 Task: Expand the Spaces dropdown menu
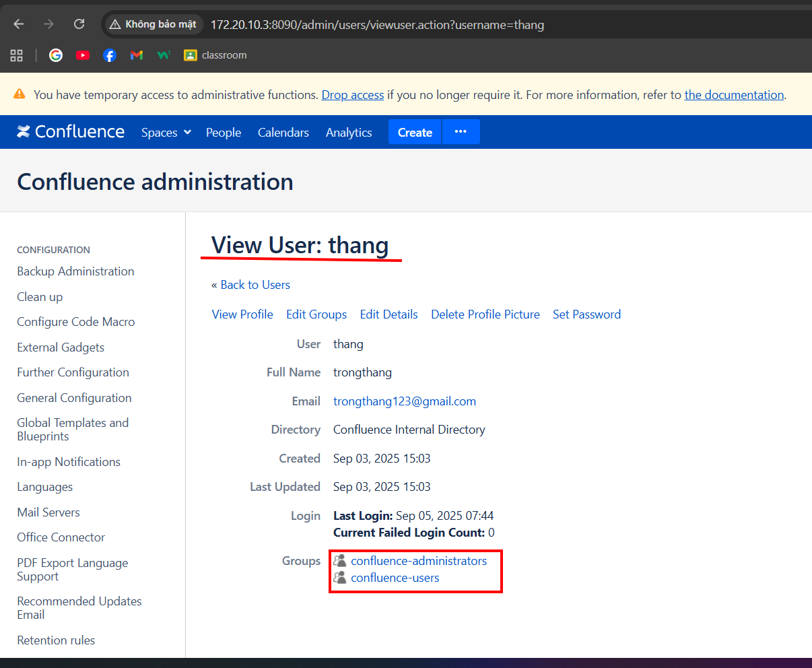pyautogui.click(x=166, y=133)
